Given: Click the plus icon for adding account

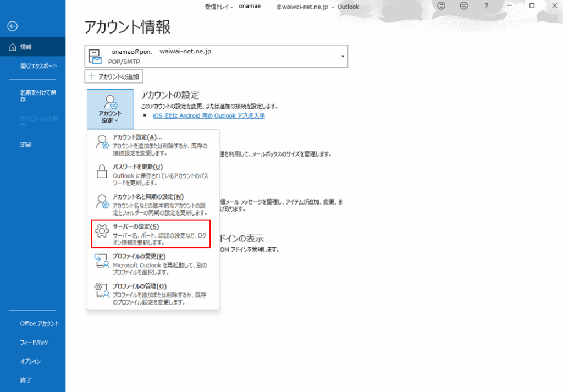Looking at the screenshot, I should (x=92, y=76).
